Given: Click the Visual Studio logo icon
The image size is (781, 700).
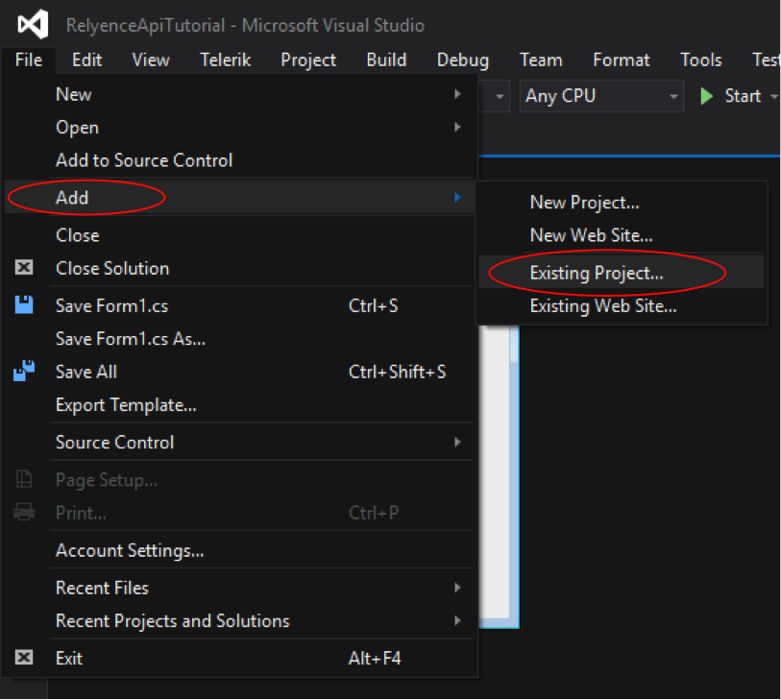Looking at the screenshot, I should pyautogui.click(x=33, y=24).
